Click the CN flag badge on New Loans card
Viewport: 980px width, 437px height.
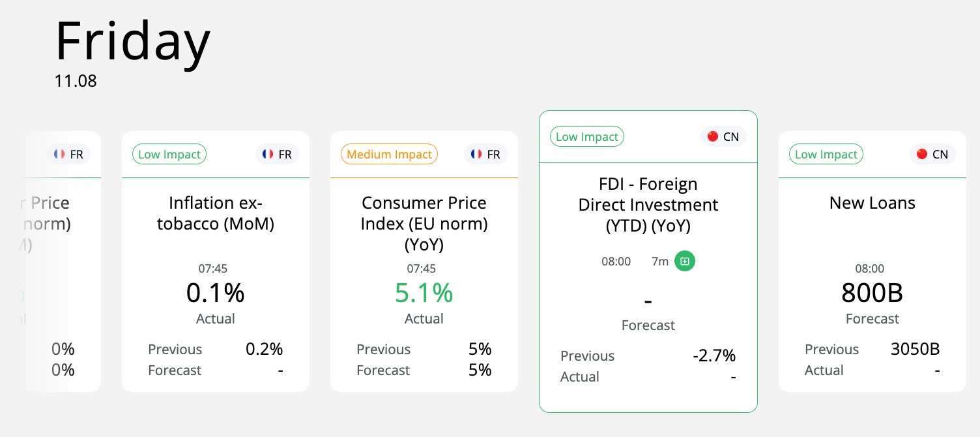click(932, 154)
